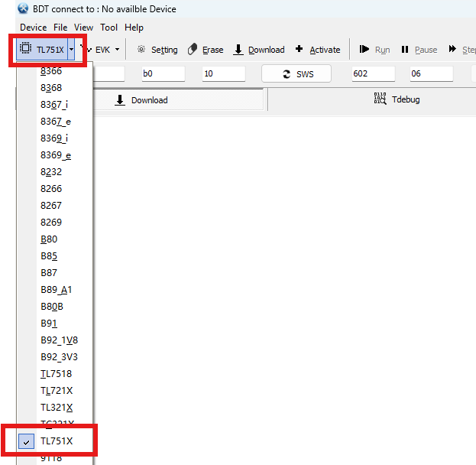Click the Run play icon

[364, 49]
